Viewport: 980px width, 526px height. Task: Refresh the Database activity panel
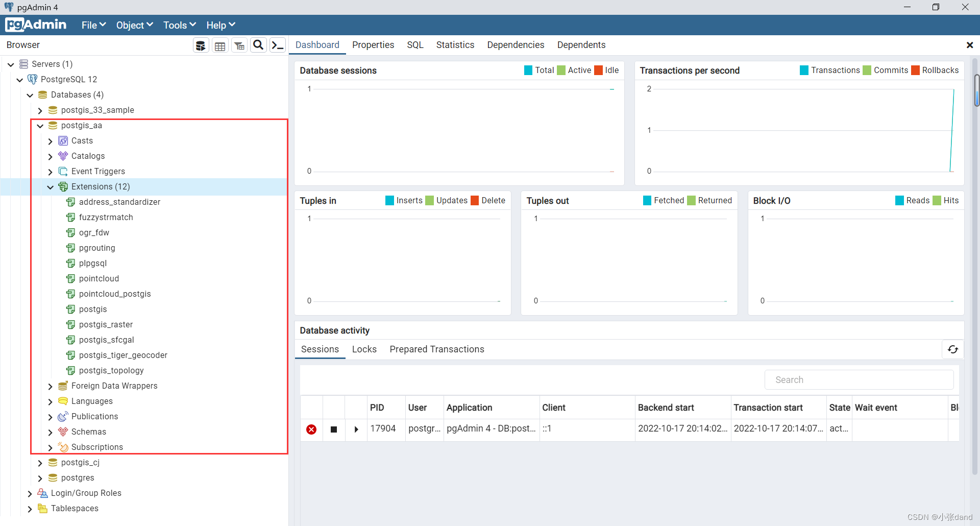[x=953, y=349]
